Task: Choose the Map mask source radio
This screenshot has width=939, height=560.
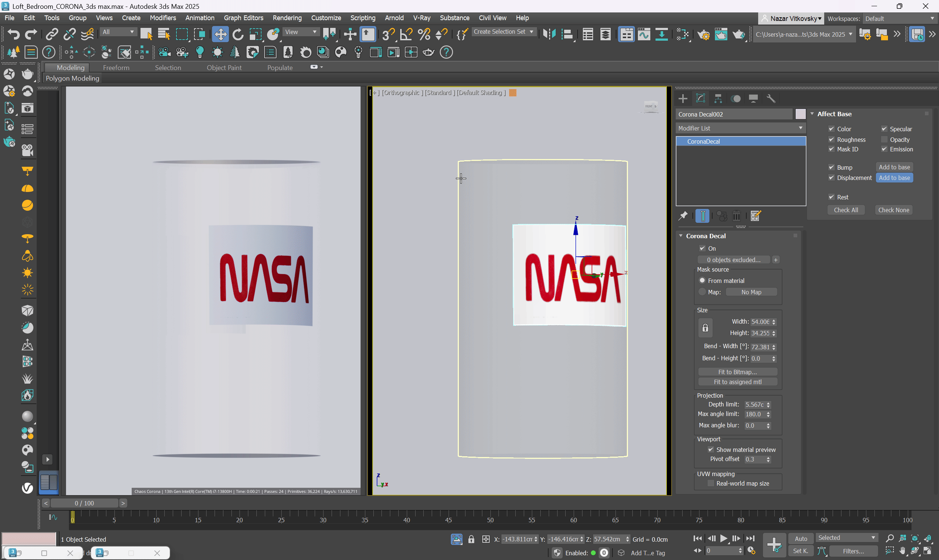Action: 702,292
